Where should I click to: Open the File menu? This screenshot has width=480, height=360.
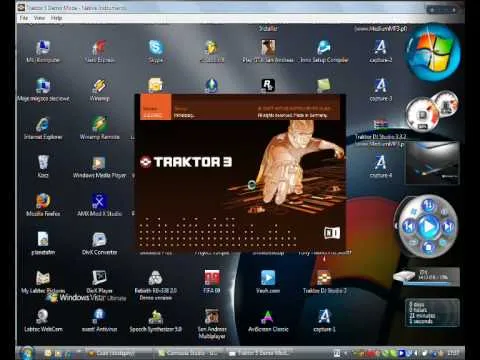coord(23,18)
